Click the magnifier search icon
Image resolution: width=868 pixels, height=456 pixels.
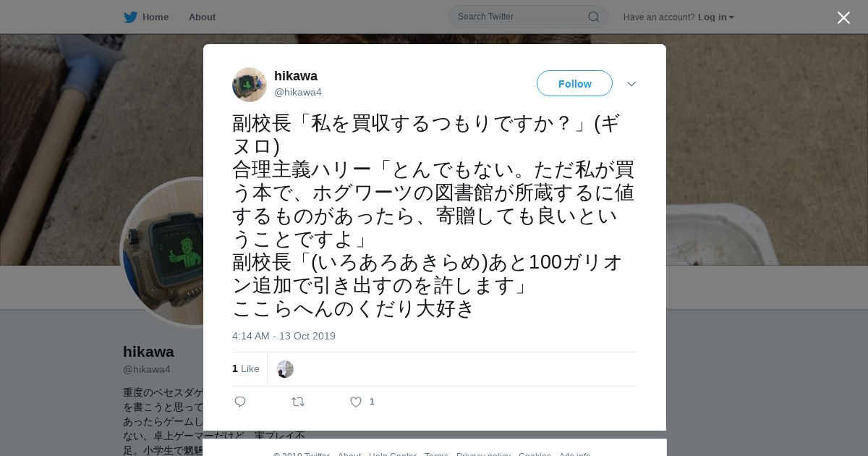pos(593,17)
